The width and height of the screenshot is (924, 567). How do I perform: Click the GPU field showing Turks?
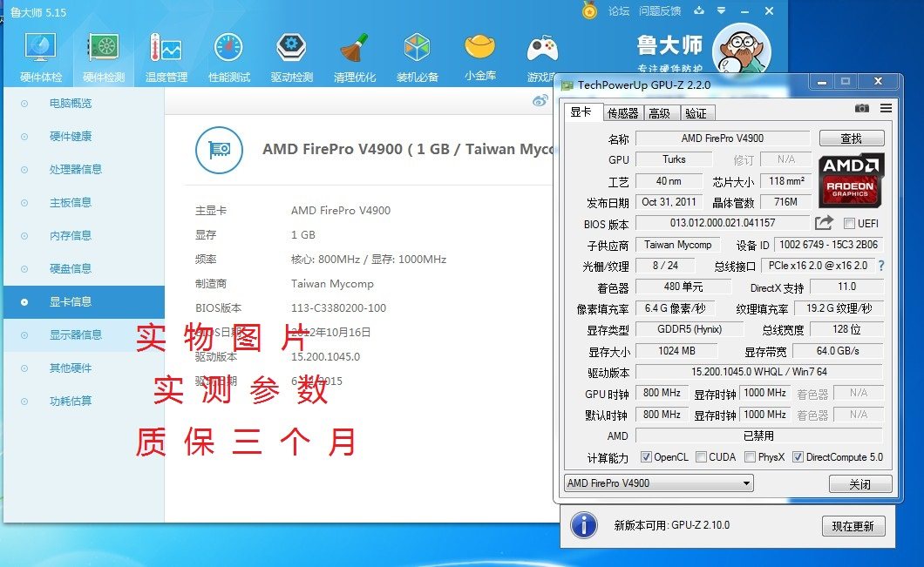[x=674, y=159]
